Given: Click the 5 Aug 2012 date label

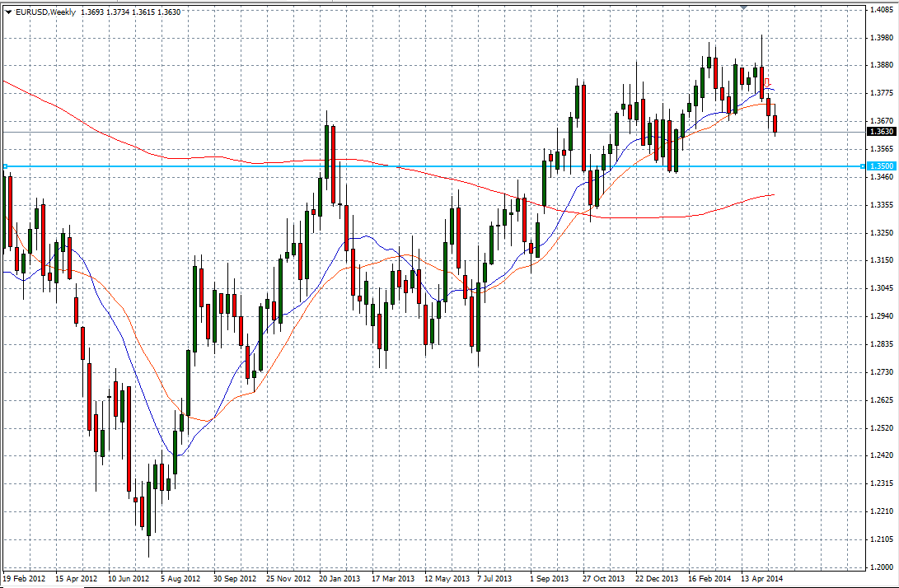Looking at the screenshot, I should [x=180, y=578].
